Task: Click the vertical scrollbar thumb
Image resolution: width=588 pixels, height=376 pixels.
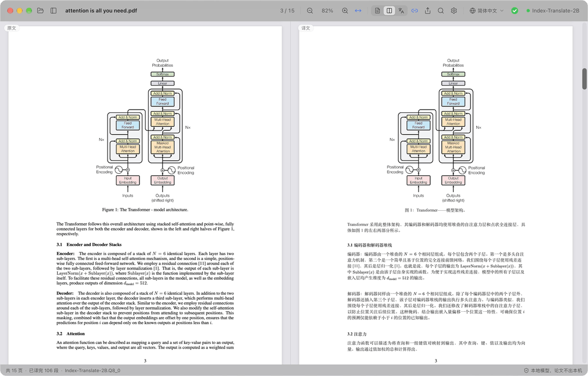Action: [584, 79]
